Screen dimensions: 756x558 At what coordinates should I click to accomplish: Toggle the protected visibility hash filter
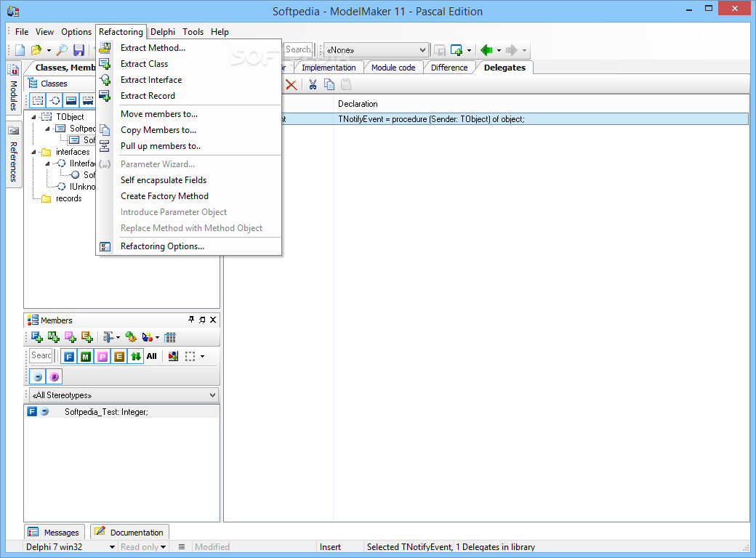[55, 377]
